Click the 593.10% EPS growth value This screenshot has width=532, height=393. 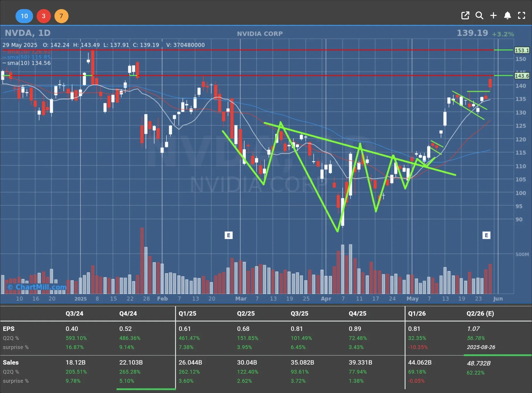[76, 338]
